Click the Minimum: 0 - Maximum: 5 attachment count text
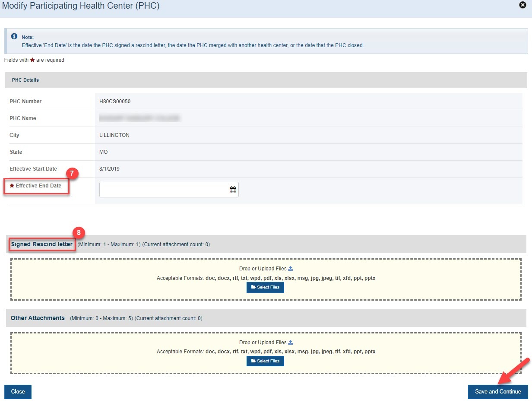The width and height of the screenshot is (532, 403). [136, 318]
